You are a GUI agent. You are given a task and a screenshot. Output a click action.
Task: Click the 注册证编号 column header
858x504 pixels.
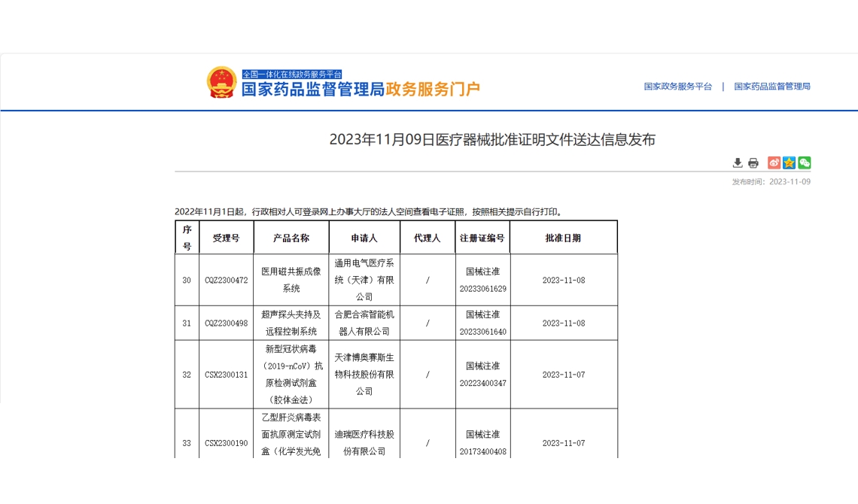(x=482, y=238)
